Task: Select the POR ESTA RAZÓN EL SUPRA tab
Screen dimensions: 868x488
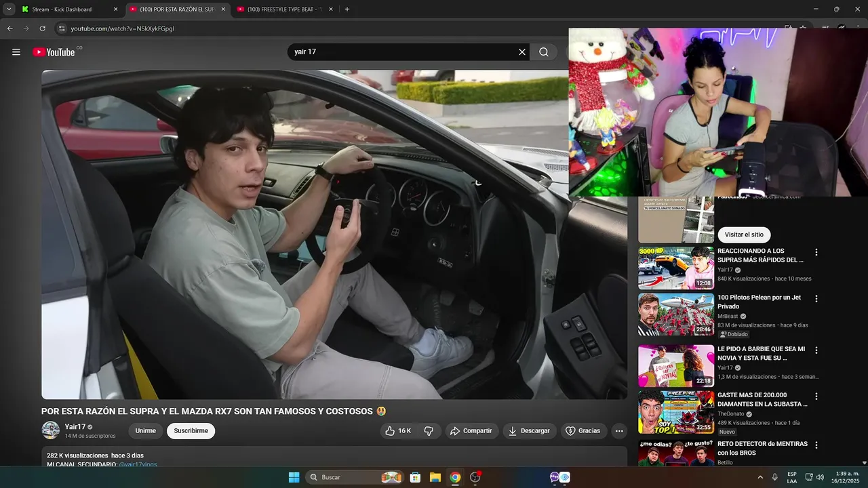Action: (x=176, y=9)
